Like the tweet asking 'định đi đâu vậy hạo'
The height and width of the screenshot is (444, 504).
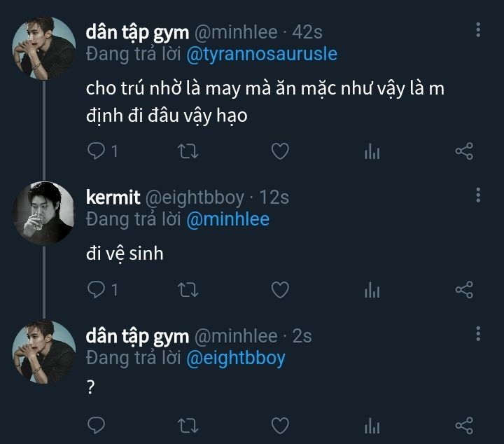coord(280,151)
